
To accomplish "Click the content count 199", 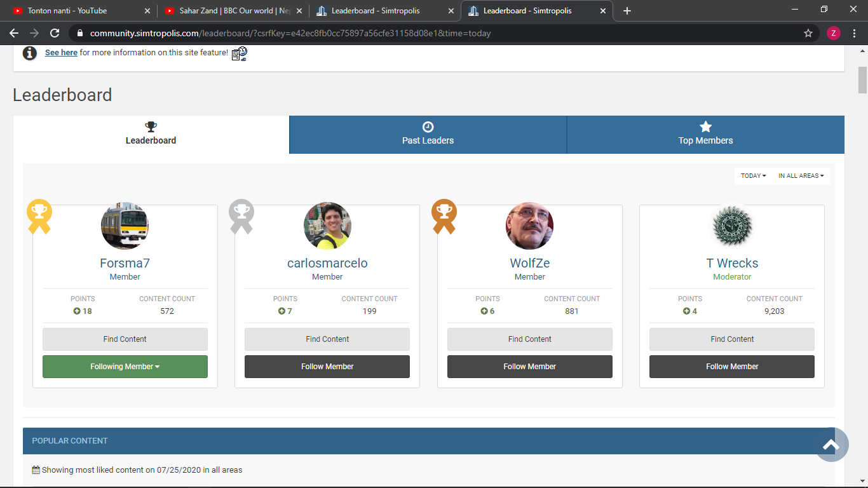I will pyautogui.click(x=369, y=311).
